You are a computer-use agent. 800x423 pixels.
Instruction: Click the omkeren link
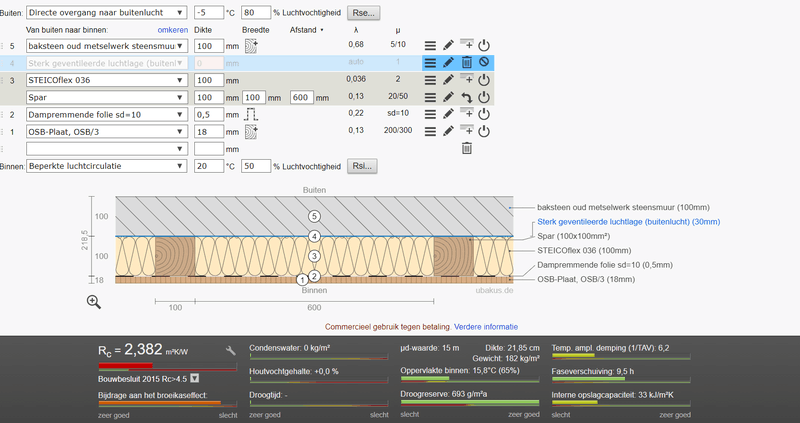point(174,30)
